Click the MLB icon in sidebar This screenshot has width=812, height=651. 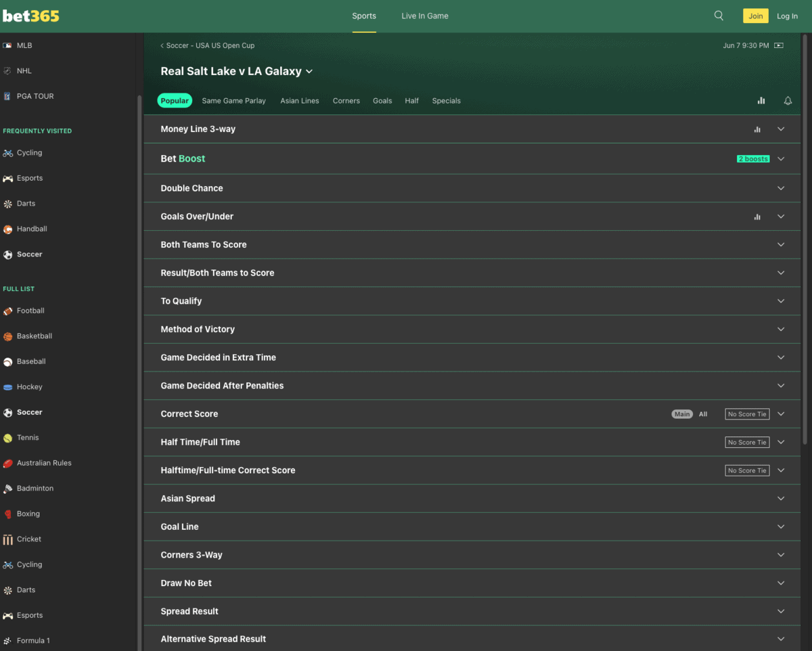(7, 45)
